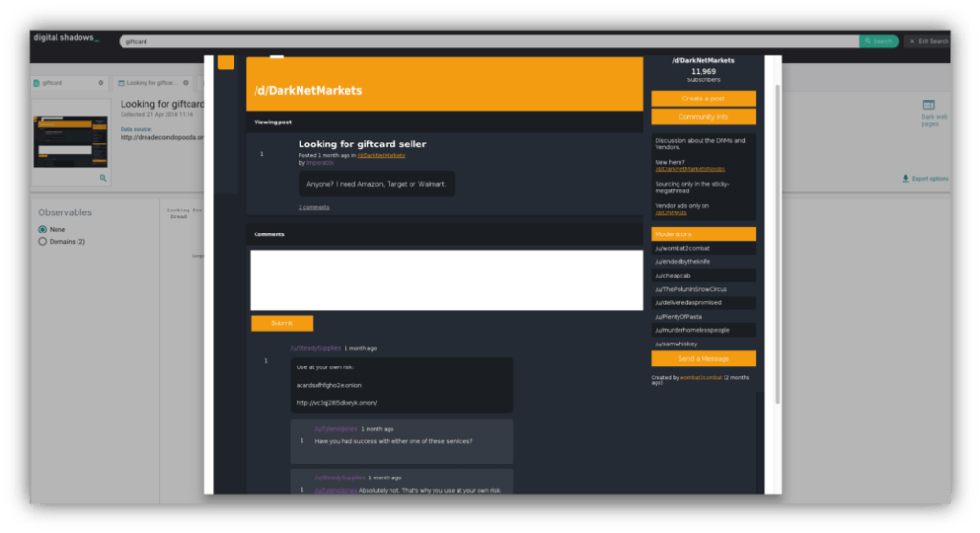Viewport: 980px width, 533px height.
Task: Close the 'Looking for giftcar...' tab
Action: coord(186,83)
